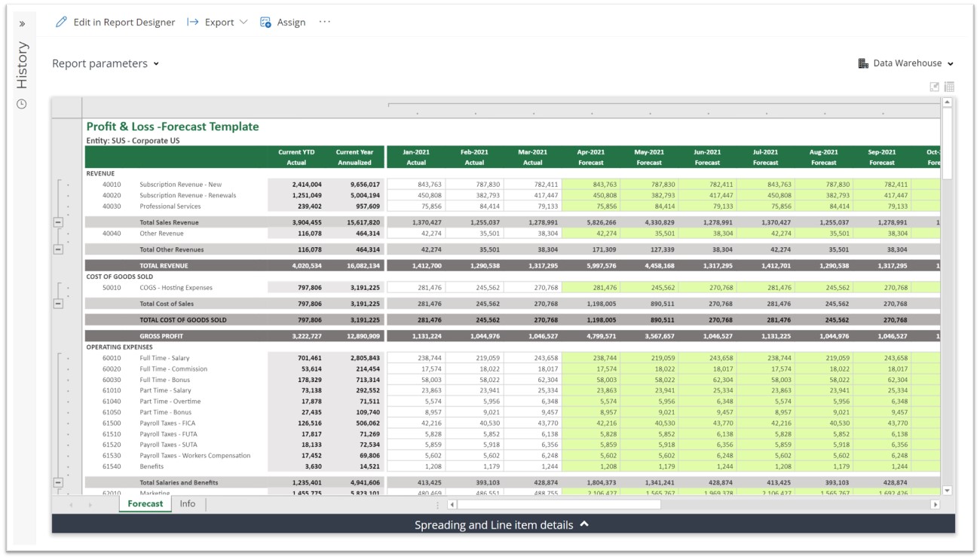Viewport: 980px width, 559px height.
Task: Select the Forecast sheet tab
Action: coord(145,504)
